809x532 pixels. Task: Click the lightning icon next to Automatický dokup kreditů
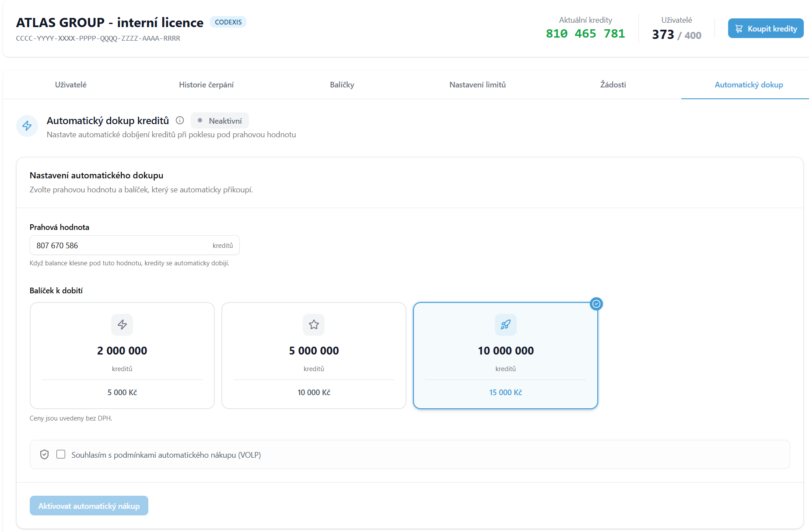click(x=27, y=126)
